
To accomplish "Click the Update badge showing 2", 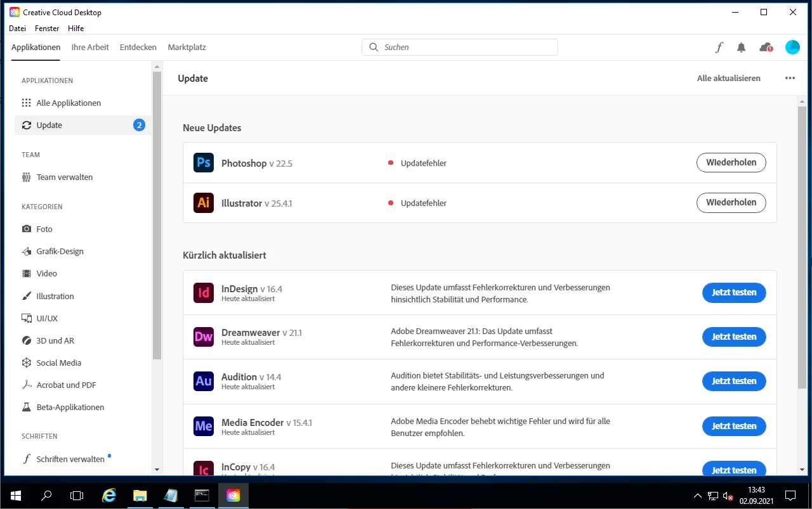I will [x=139, y=125].
